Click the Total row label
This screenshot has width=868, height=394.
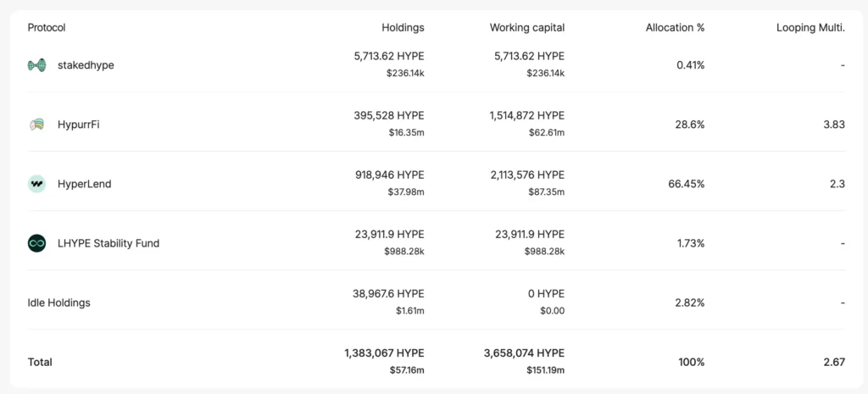click(x=40, y=362)
